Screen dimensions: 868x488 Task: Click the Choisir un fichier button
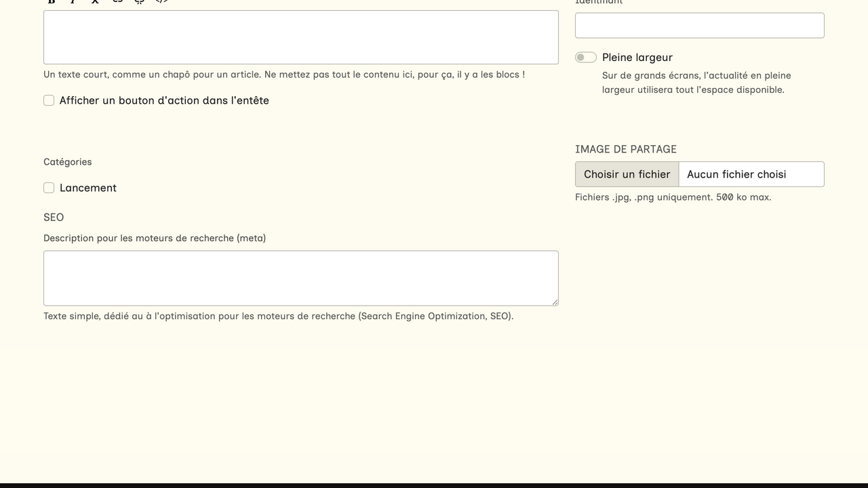[x=627, y=174]
